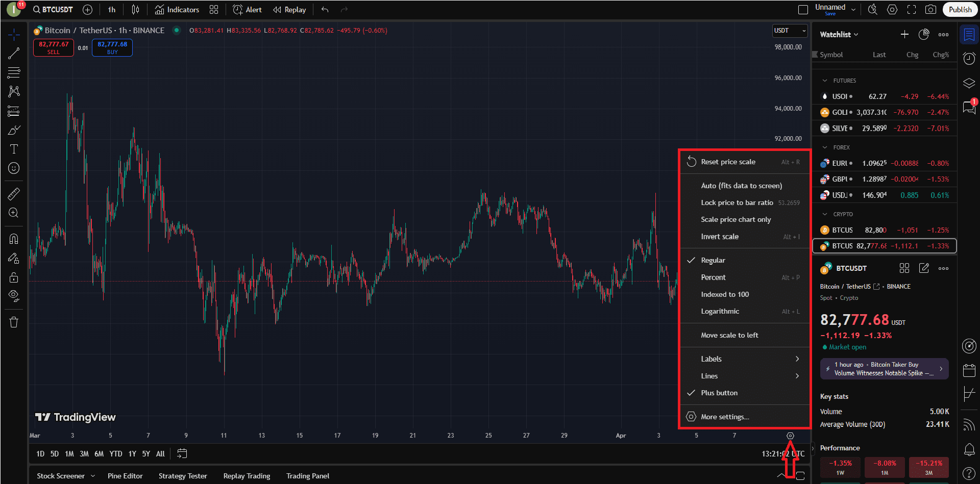Open the Strategy Tester tab
980x484 pixels.
183,476
